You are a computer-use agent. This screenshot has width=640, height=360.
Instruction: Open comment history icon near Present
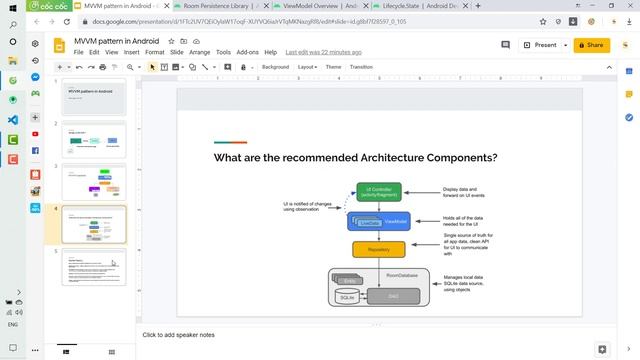[505, 45]
